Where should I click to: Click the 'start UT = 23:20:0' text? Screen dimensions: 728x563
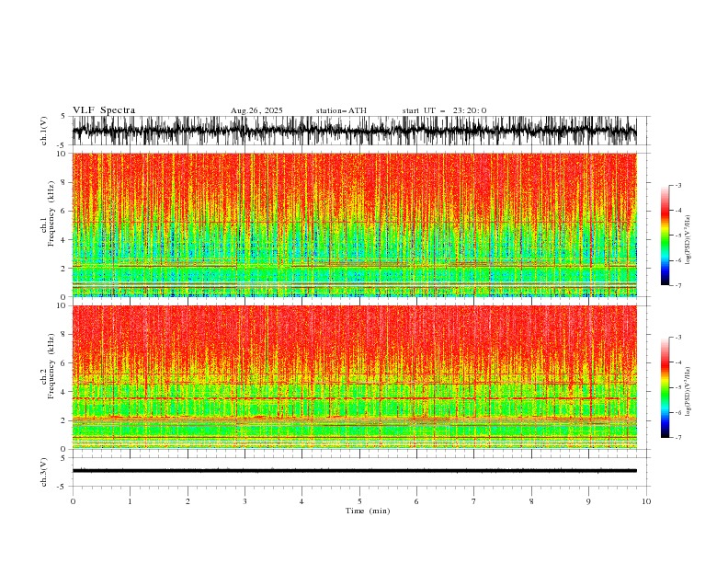(x=444, y=110)
